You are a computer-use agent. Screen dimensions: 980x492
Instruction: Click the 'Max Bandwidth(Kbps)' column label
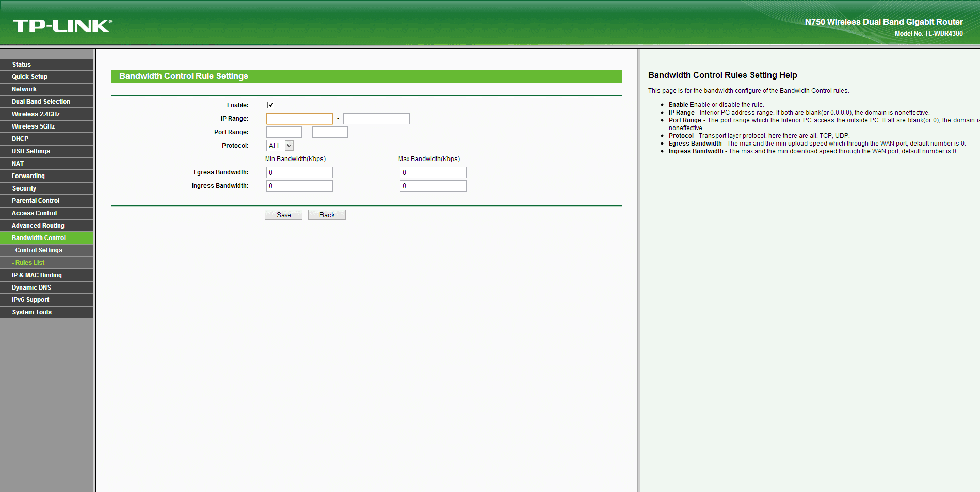[429, 159]
